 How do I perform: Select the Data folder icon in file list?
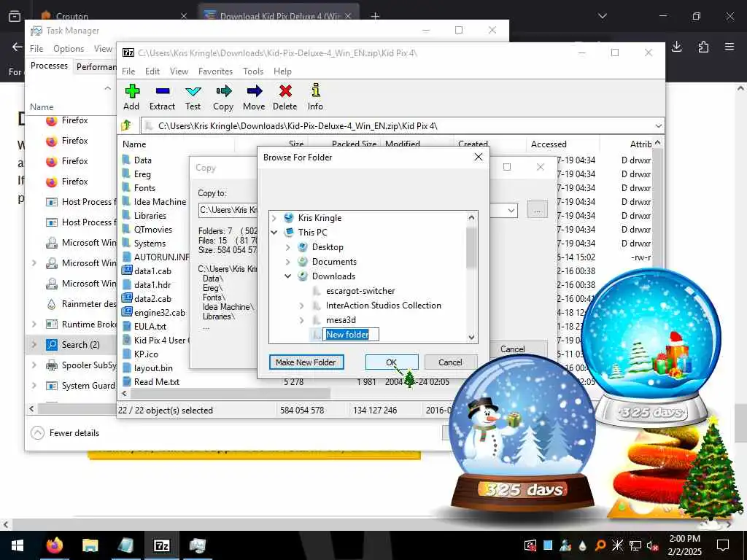tap(126, 160)
